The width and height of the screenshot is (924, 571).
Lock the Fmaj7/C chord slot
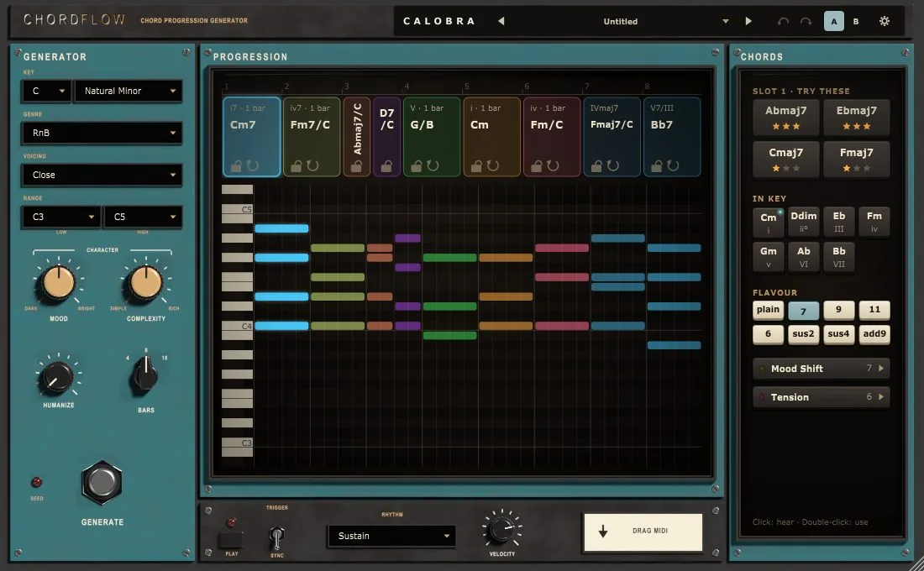click(597, 166)
